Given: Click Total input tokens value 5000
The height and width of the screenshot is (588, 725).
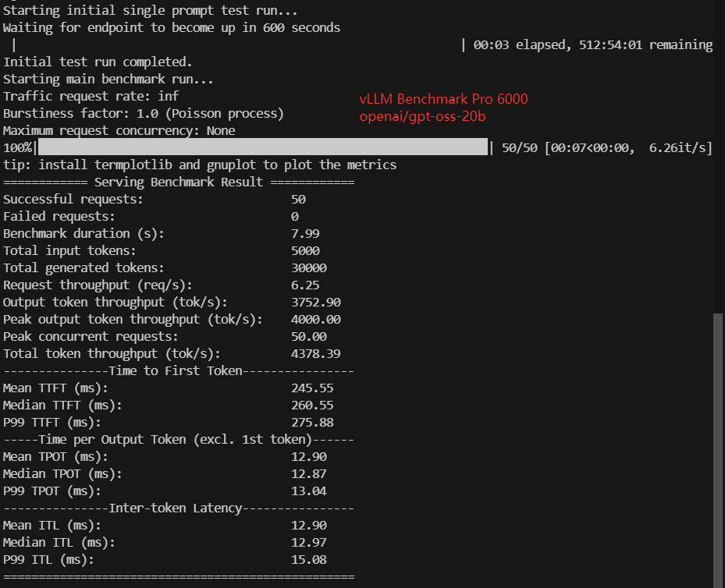Looking at the screenshot, I should [305, 251].
